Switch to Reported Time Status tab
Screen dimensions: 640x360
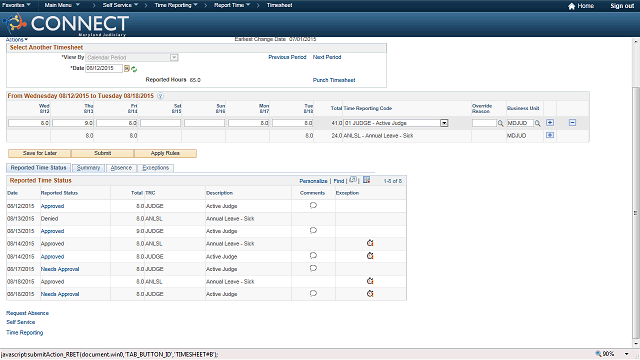[x=38, y=168]
